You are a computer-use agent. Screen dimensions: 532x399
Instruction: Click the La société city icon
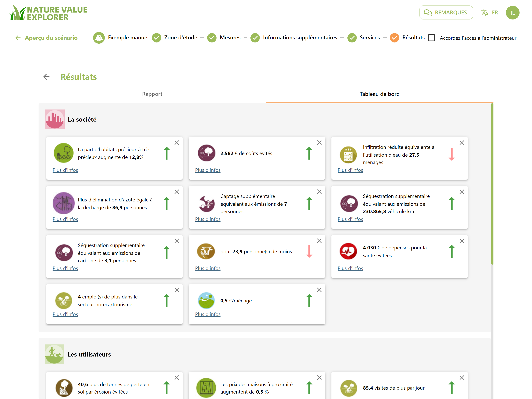(55, 119)
